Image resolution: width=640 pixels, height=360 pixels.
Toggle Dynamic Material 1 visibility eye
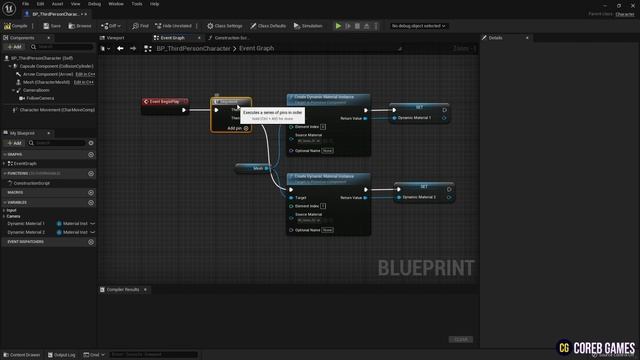point(93,224)
